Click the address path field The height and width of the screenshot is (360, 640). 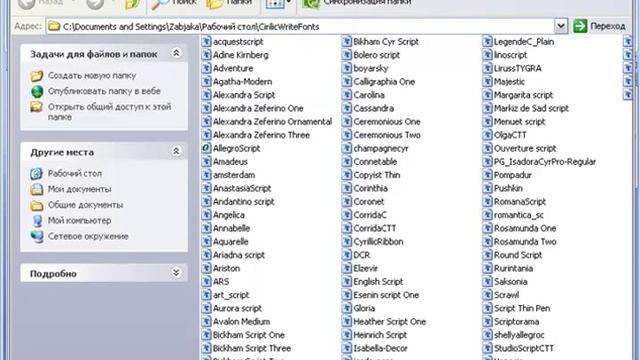pyautogui.click(x=301, y=27)
